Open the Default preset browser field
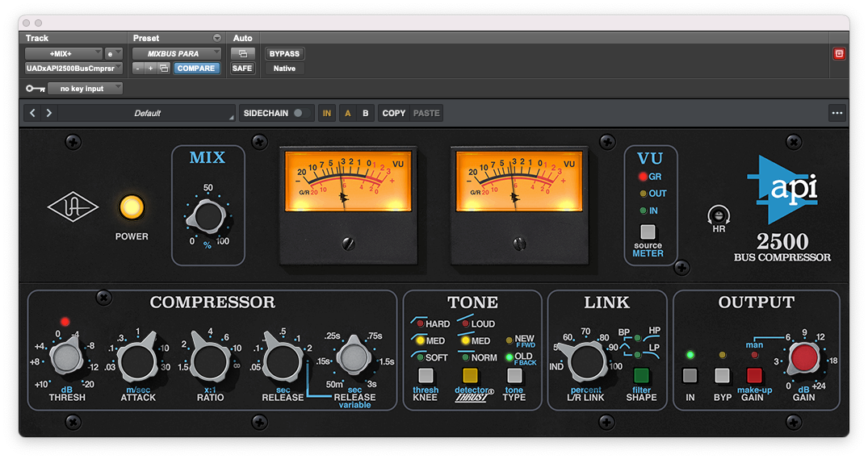 pyautogui.click(x=147, y=114)
